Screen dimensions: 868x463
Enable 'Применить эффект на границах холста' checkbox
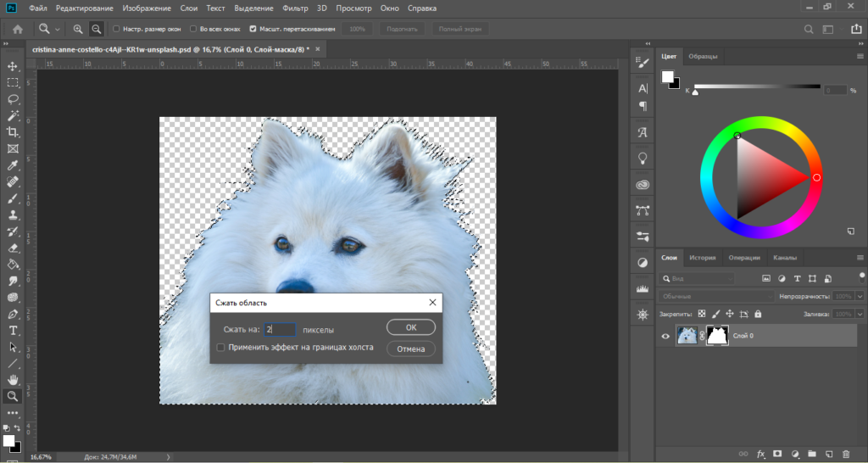220,348
